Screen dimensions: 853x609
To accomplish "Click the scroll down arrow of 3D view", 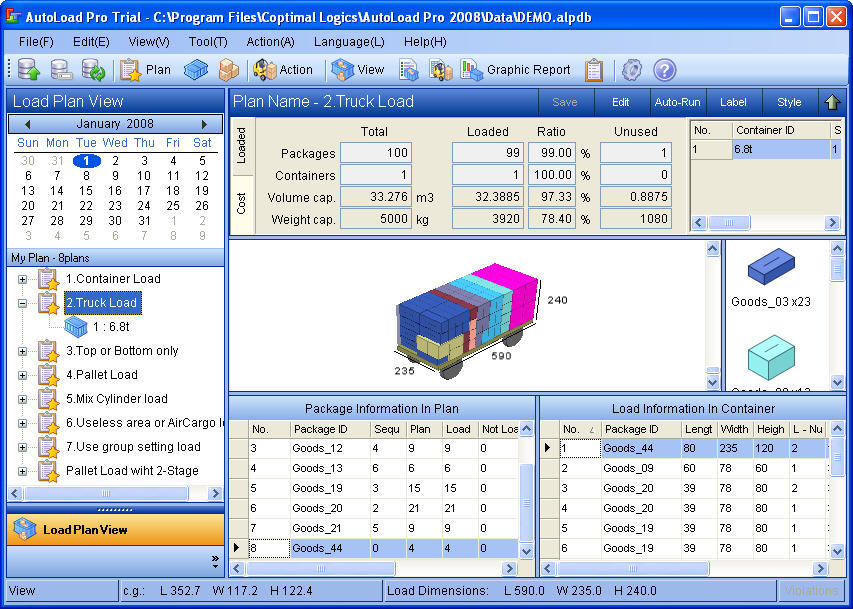I will (713, 383).
